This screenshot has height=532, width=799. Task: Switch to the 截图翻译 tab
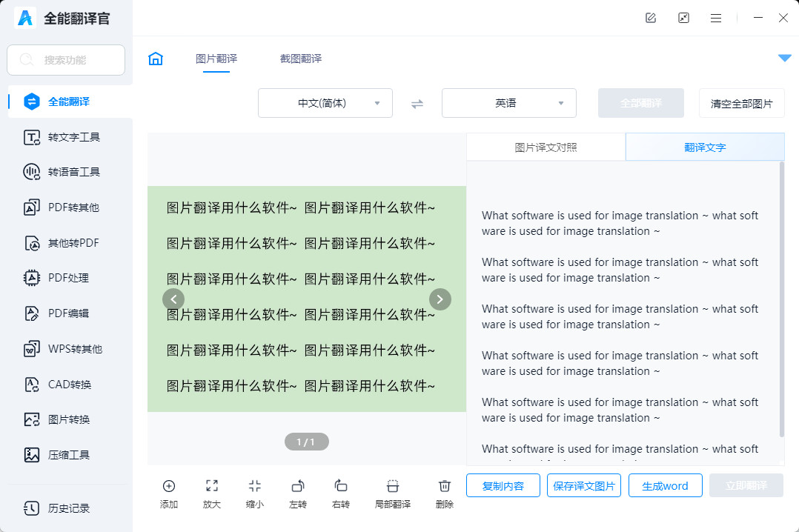point(301,59)
